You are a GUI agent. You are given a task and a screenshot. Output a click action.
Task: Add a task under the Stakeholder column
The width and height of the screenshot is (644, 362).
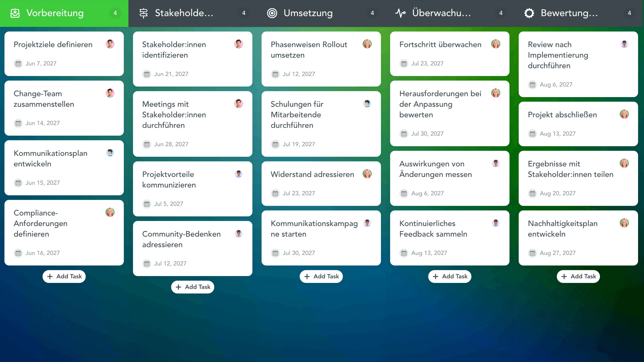(x=193, y=287)
